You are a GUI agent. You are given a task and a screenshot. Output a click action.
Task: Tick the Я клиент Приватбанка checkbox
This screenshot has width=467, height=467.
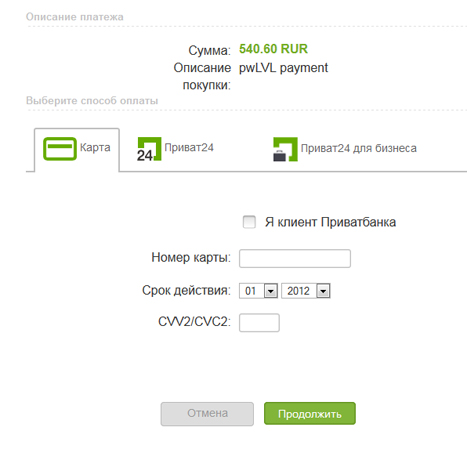pyautogui.click(x=249, y=222)
